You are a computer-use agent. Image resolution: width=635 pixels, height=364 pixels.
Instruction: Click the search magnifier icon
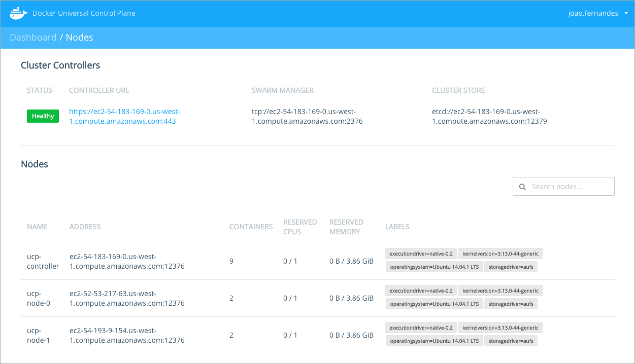[522, 187]
